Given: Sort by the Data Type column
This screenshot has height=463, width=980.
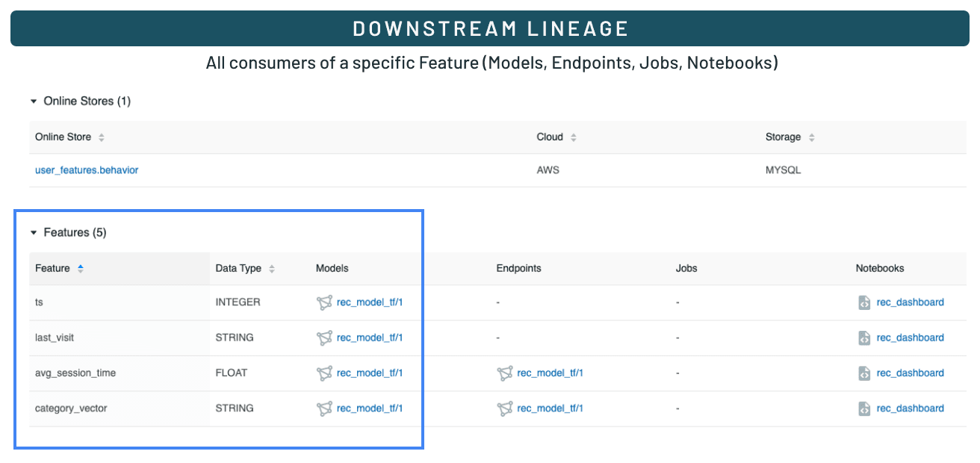Looking at the screenshot, I should point(272,268).
